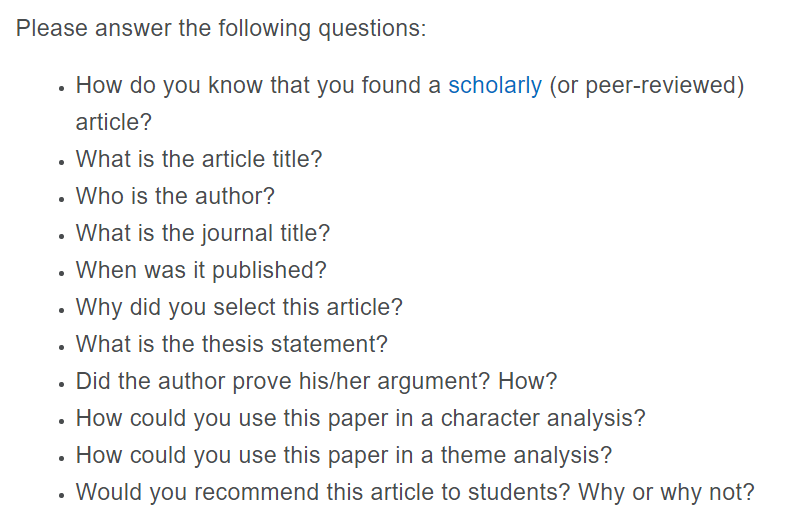794x523 pixels.
Task: Select the 'What is the article title?' line
Action: click(199, 159)
